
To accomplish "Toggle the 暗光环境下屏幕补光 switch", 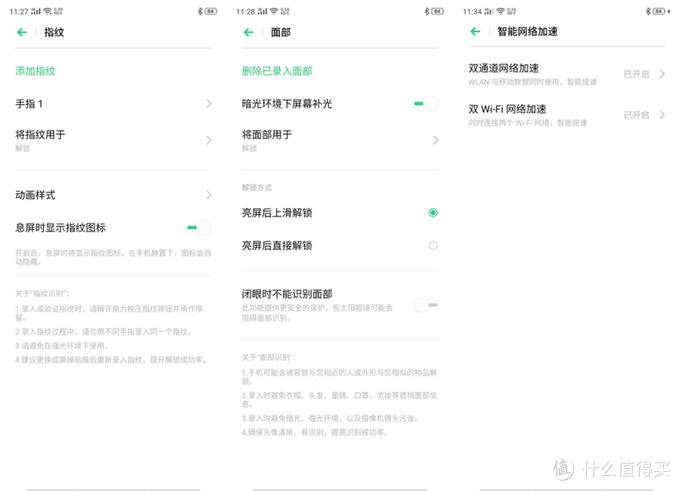I will point(425,104).
